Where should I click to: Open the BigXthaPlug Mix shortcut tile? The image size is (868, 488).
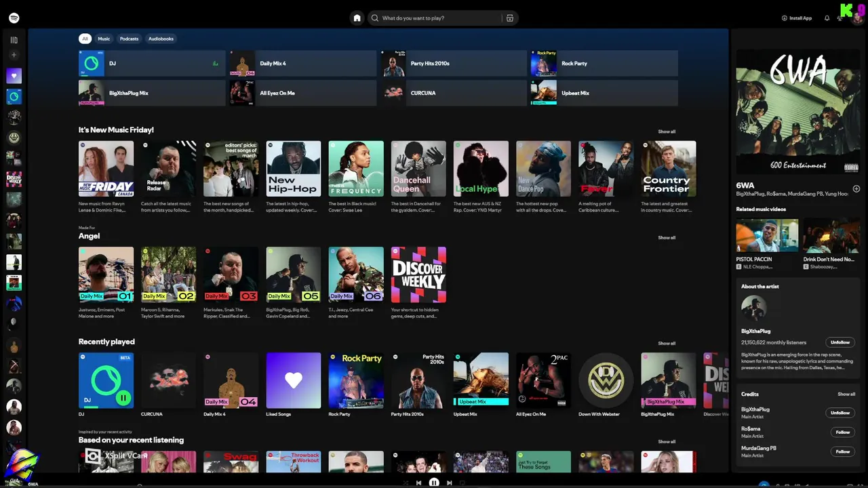coord(152,93)
